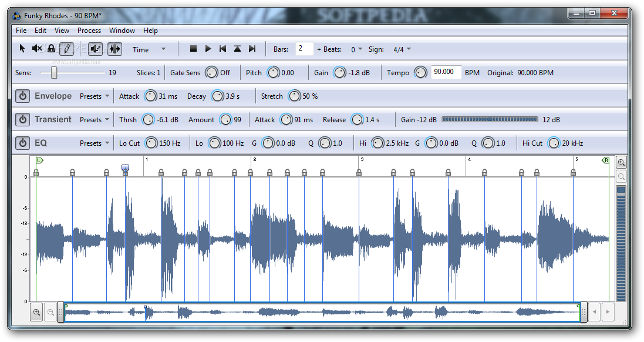The image size is (644, 342).
Task: Open the Sign 4/4 dropdown
Action: coord(402,49)
